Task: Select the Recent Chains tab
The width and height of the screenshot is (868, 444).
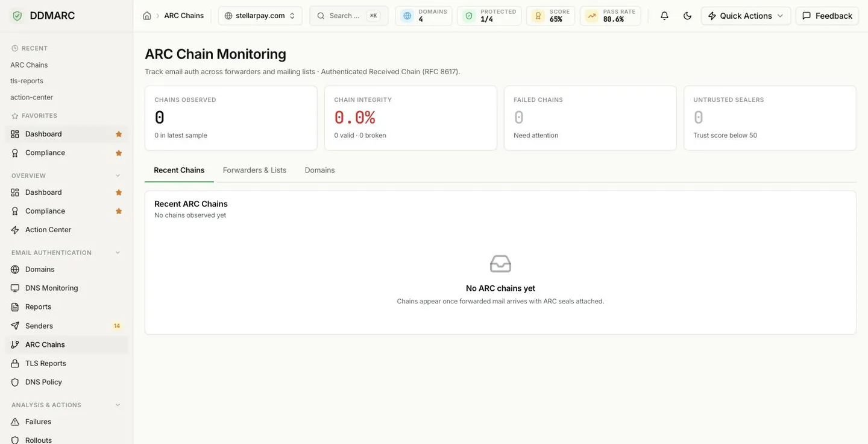Action: point(179,170)
